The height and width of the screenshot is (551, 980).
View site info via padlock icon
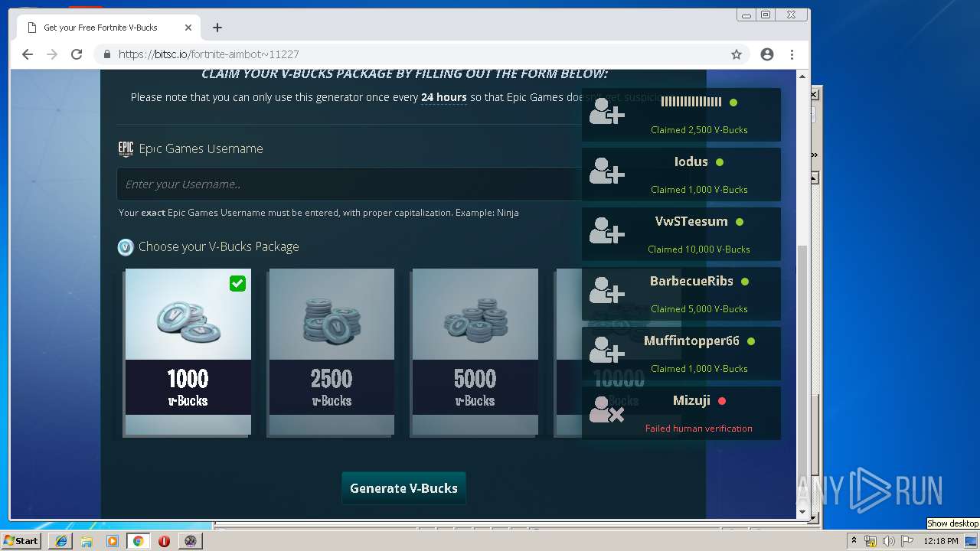(106, 54)
